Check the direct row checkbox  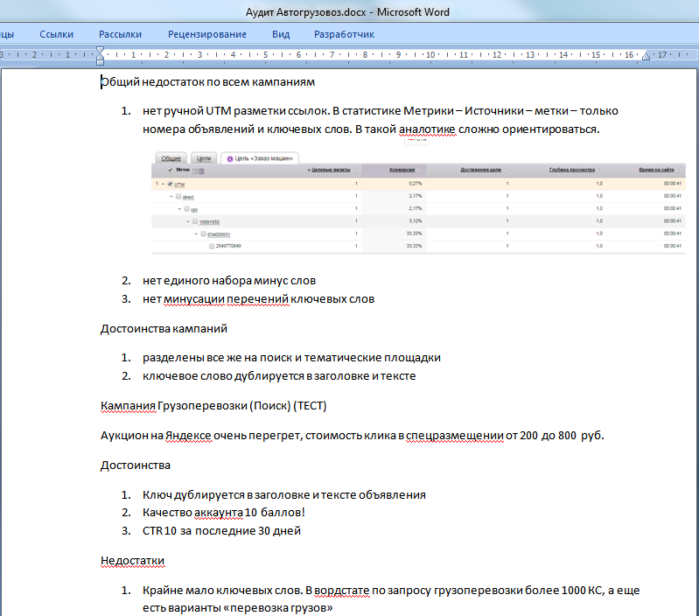pyautogui.click(x=178, y=197)
